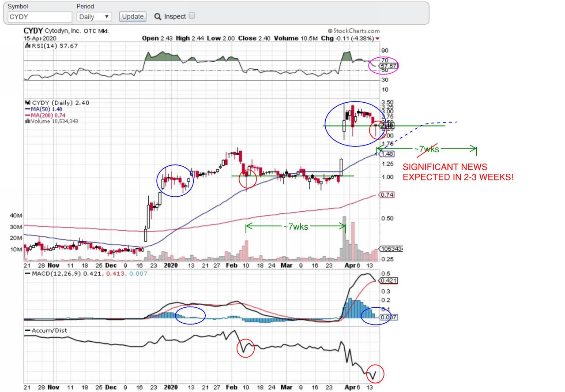This screenshot has width=565, height=392.
Task: Click the 57.67 RSI value tag on axis
Action: click(388, 66)
